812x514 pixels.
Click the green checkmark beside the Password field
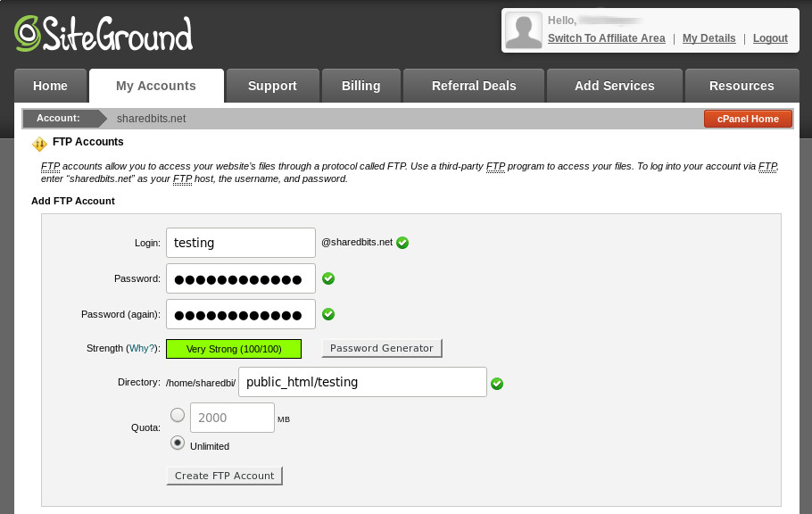point(328,278)
